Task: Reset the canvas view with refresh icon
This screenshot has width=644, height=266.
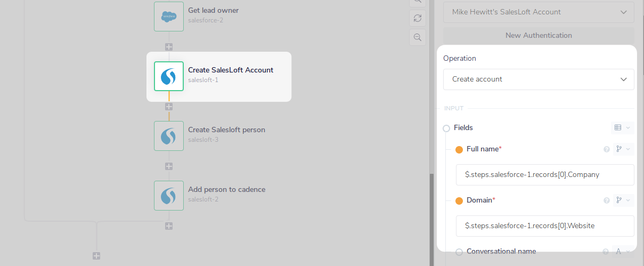Action: tap(418, 18)
